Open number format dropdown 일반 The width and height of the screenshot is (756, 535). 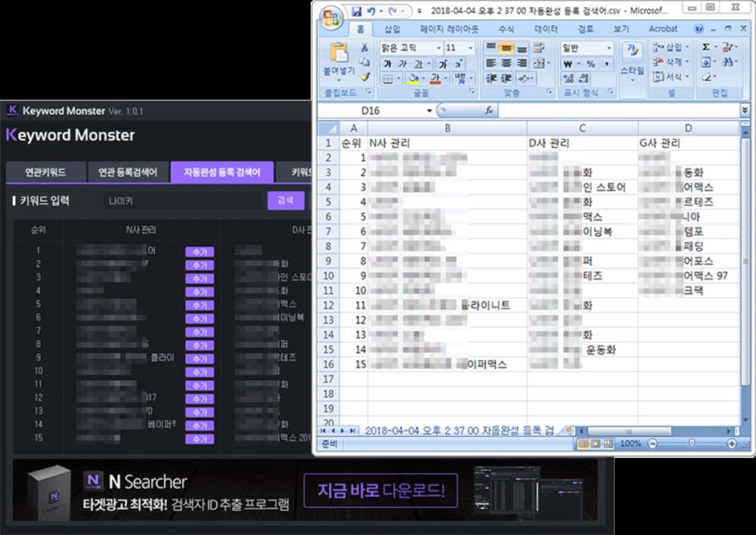609,48
